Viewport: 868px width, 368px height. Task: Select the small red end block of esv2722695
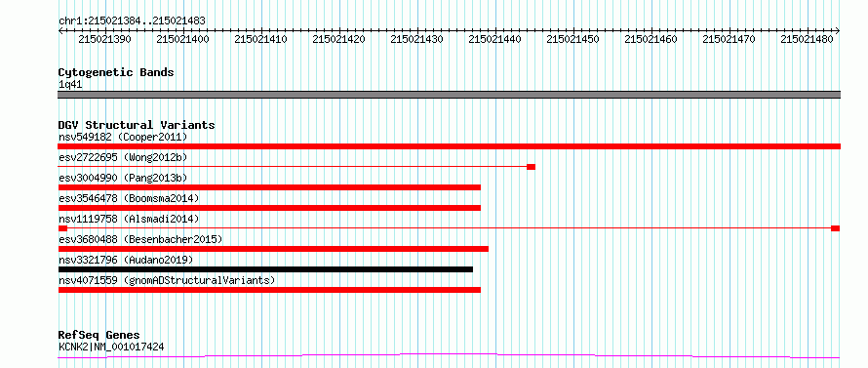tap(531, 167)
